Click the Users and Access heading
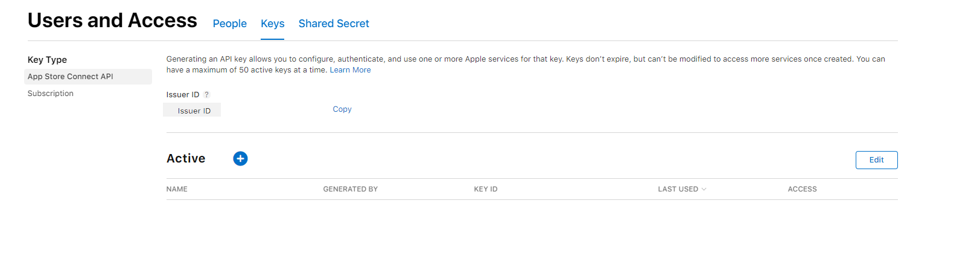Screen dimensions: 980x267 click(112, 21)
